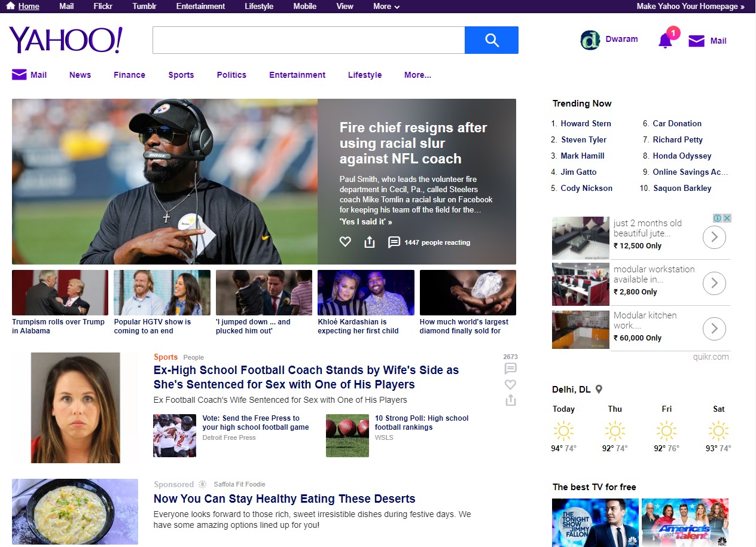Close the ad using the X icon
This screenshot has width=756, height=547.
(x=727, y=218)
